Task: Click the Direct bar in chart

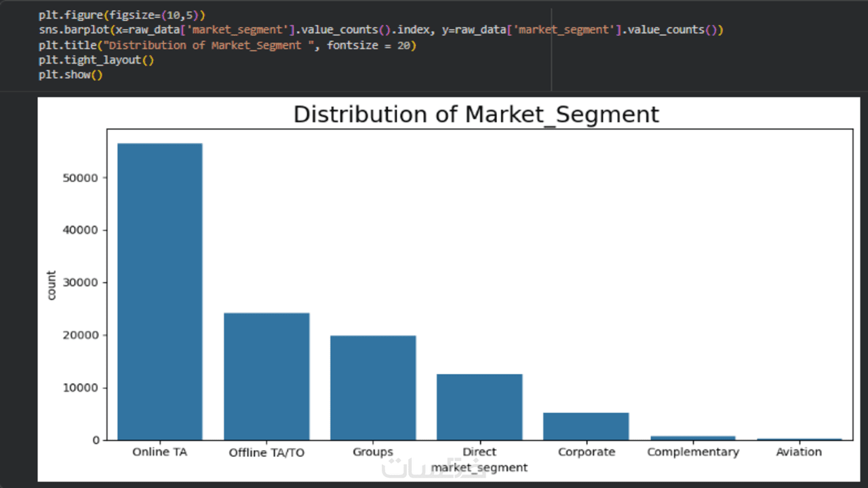Action: (479, 407)
